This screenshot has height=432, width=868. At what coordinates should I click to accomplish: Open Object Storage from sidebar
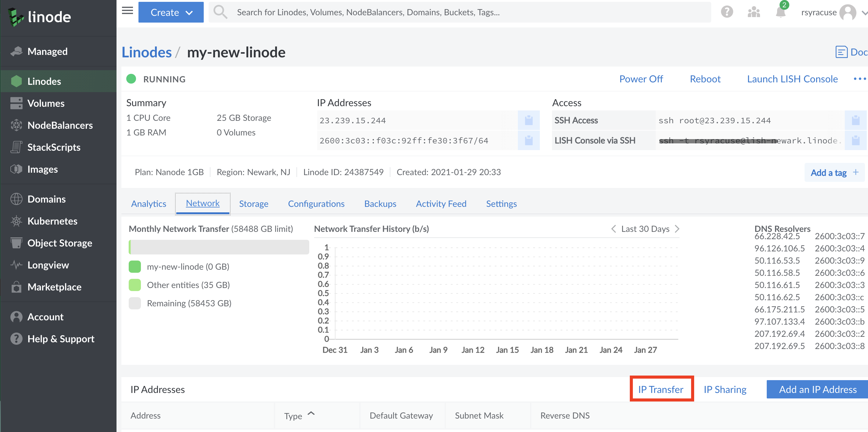pos(60,243)
